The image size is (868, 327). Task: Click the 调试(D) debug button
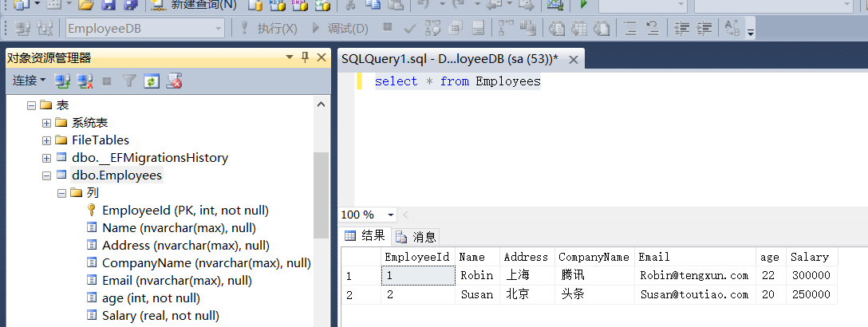[341, 28]
